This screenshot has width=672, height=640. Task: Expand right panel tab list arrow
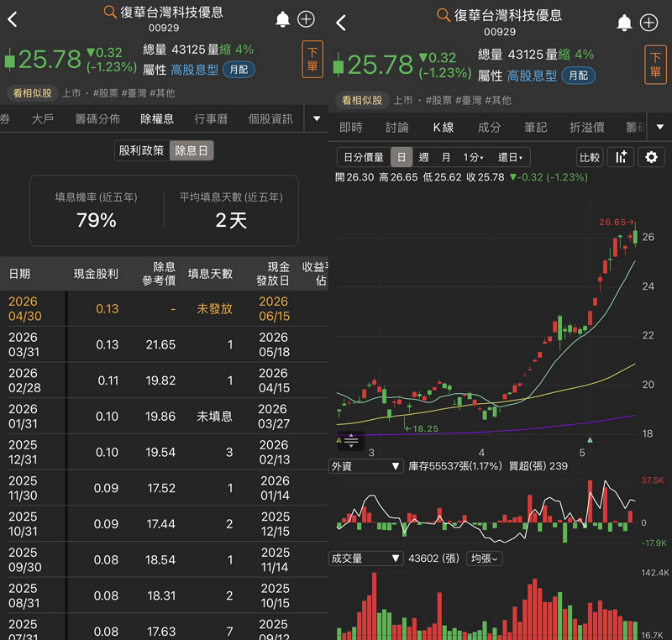(x=660, y=127)
